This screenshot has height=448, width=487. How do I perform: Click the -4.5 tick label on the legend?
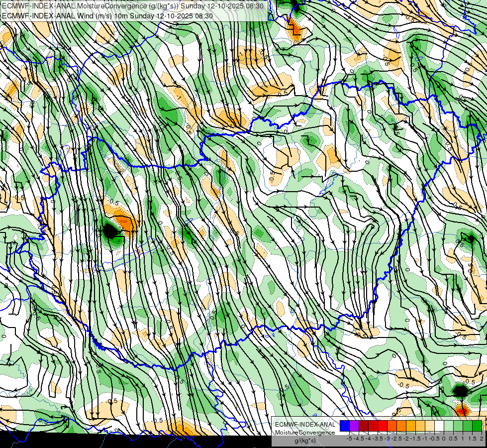click(x=359, y=439)
